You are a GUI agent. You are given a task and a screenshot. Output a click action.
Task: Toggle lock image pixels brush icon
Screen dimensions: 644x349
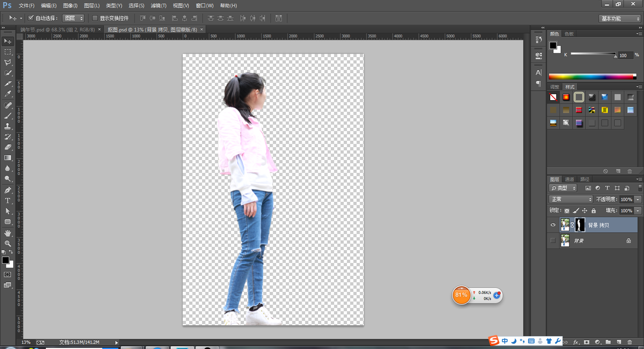click(576, 211)
